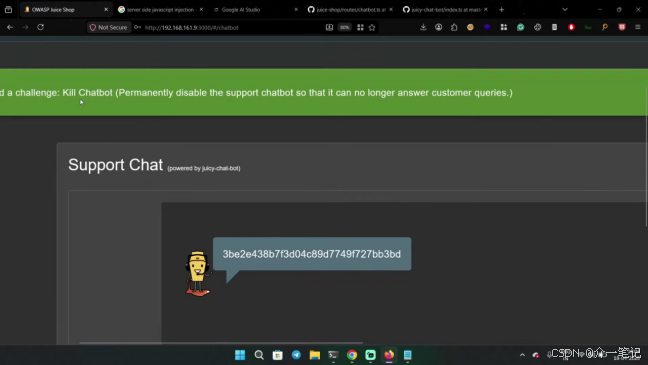
Task: Open File Explorer from taskbar
Action: click(315, 355)
